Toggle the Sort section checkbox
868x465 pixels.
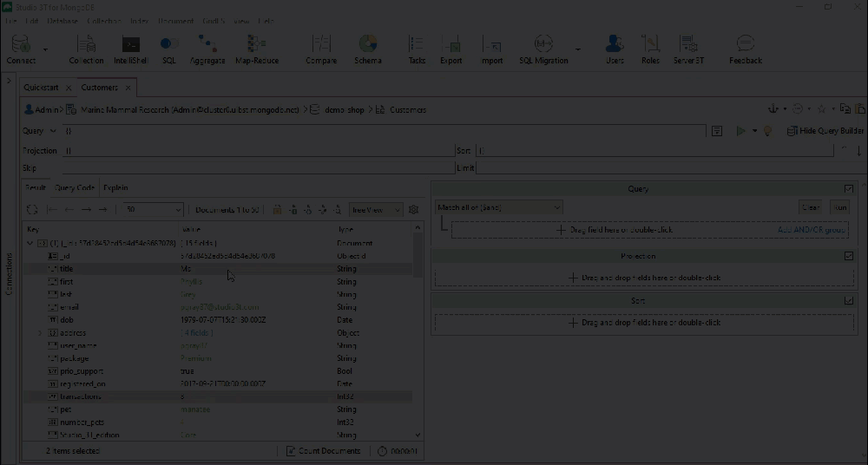849,300
